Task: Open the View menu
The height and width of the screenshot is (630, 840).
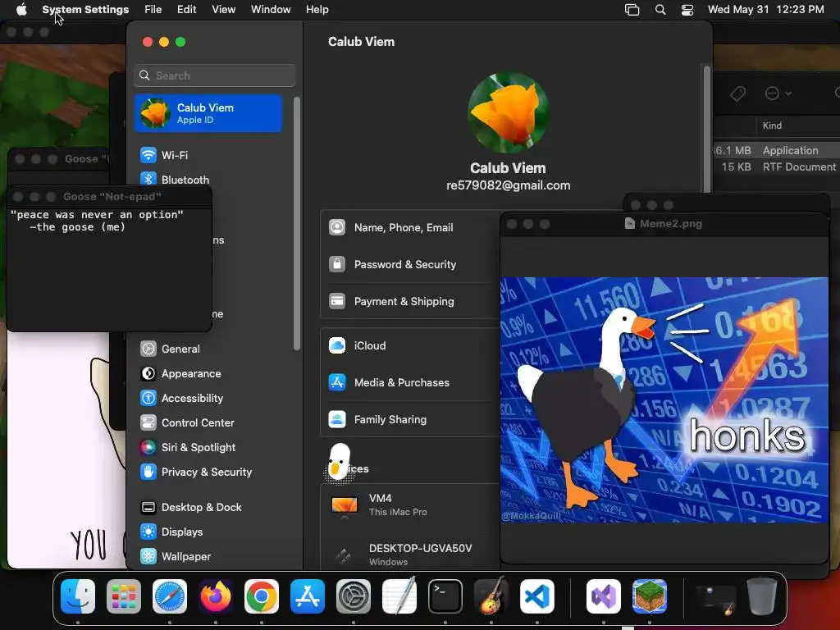Action: tap(223, 10)
